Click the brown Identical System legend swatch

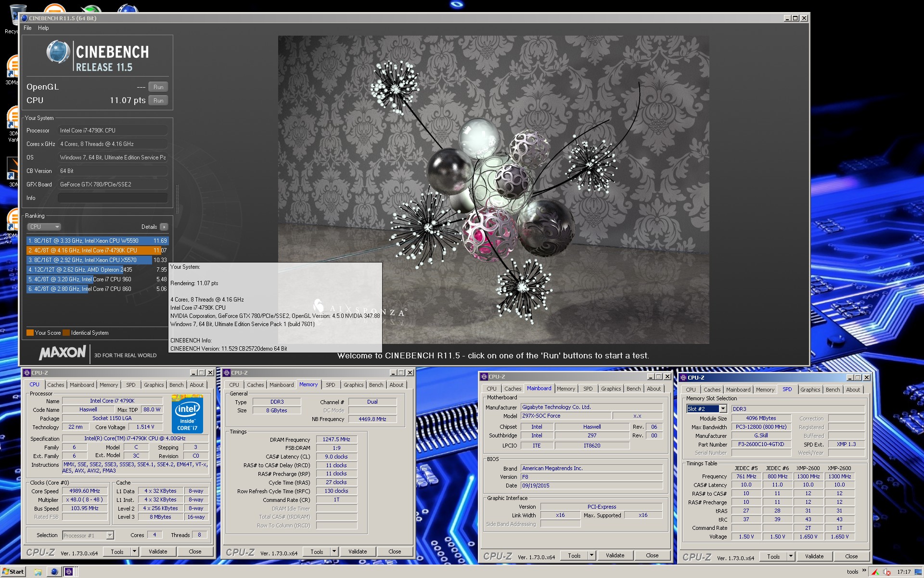[x=66, y=333]
